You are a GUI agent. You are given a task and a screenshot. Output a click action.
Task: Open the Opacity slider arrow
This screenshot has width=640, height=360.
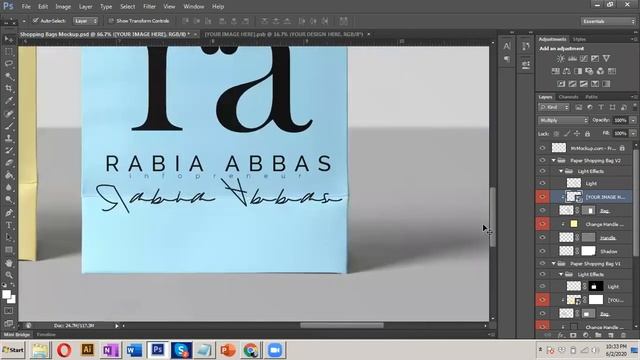coord(633,120)
